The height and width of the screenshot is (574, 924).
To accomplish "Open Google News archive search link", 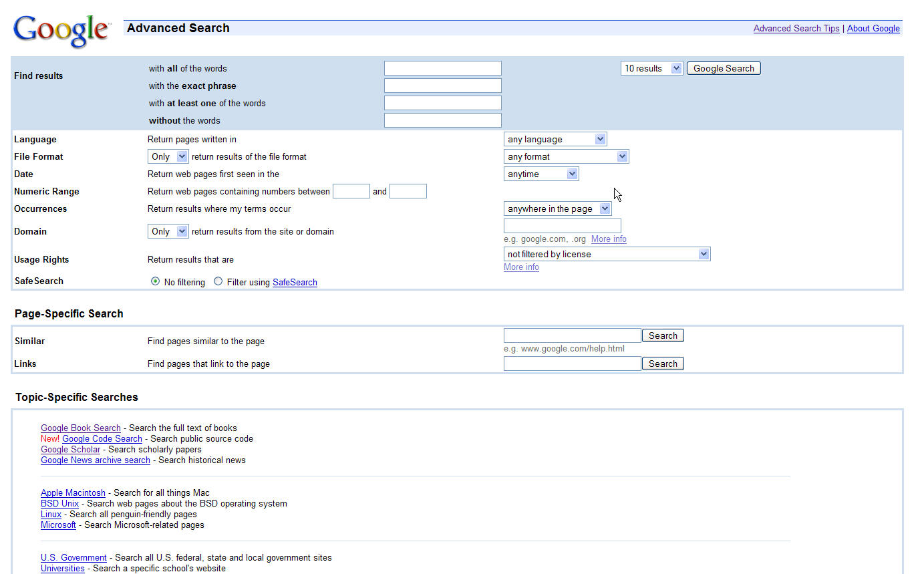I will [96, 460].
